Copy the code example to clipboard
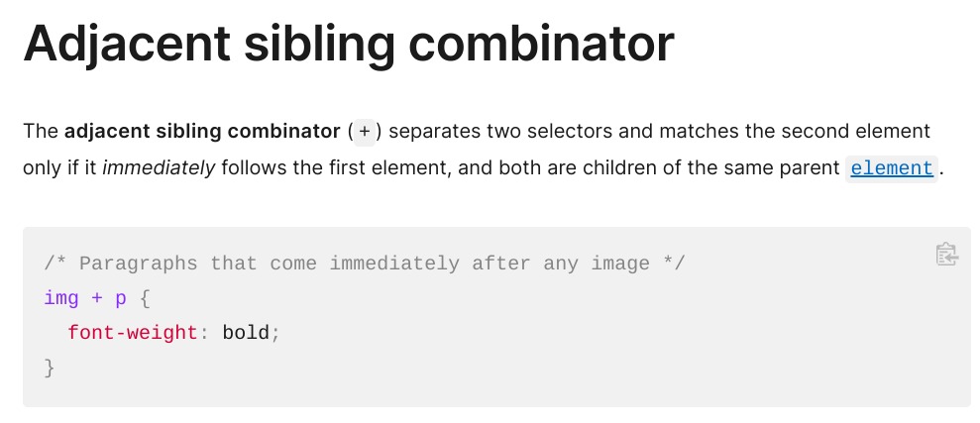 pyautogui.click(x=947, y=255)
